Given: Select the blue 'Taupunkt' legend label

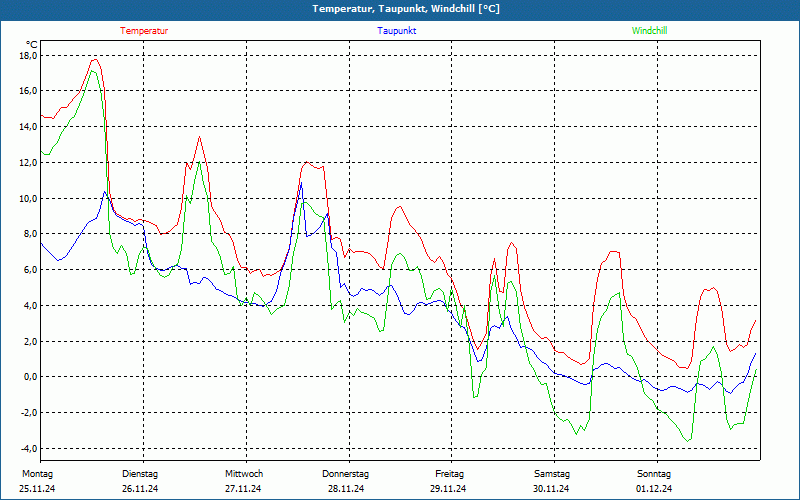Looking at the screenshot, I should point(396,31).
